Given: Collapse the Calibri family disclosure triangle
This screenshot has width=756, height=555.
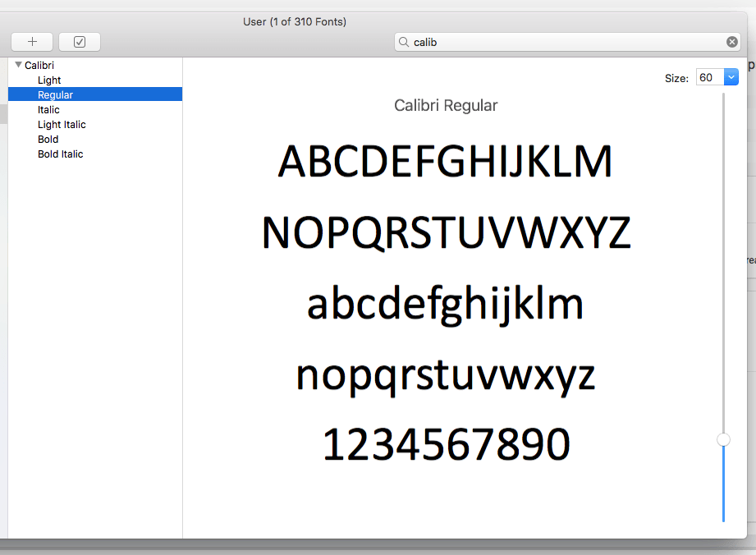Looking at the screenshot, I should pos(18,64).
